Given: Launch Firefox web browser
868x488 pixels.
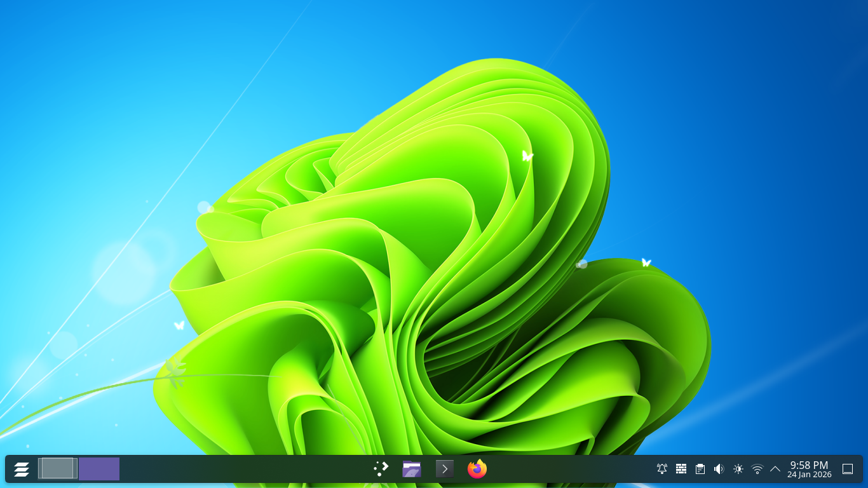Looking at the screenshot, I should point(477,469).
